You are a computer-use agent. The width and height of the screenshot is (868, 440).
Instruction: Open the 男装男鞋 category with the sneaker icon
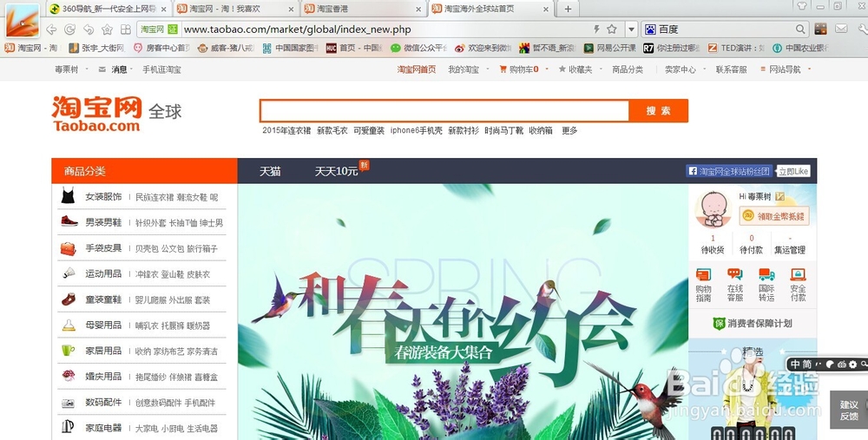pyautogui.click(x=103, y=222)
